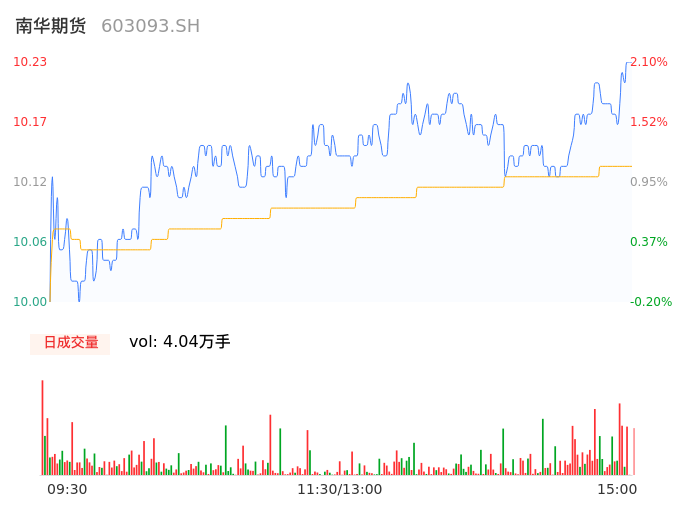This screenshot has height=524, width=686.
Task: Select the 10.00 bottom price label
Action: click(x=30, y=302)
